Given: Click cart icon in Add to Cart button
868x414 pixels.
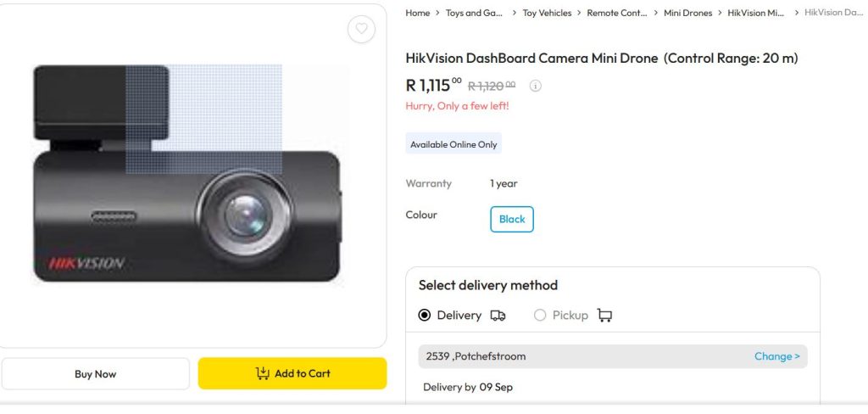Looking at the screenshot, I should pyautogui.click(x=263, y=373).
